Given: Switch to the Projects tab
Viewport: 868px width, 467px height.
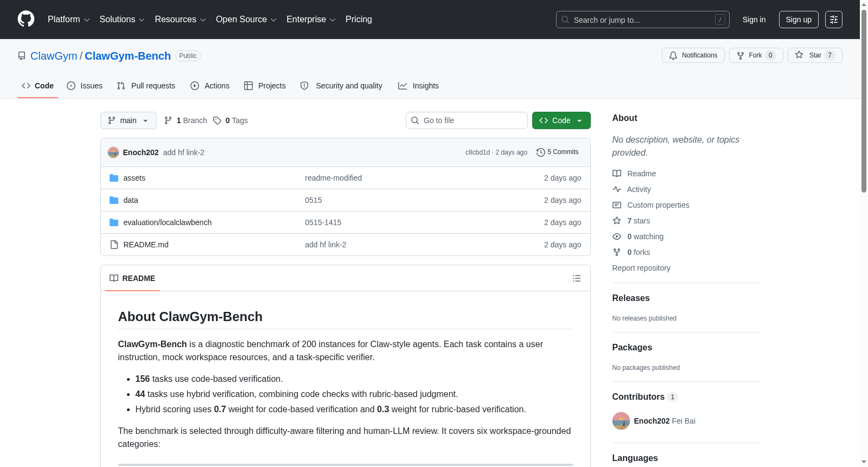Looking at the screenshot, I should pyautogui.click(x=265, y=86).
